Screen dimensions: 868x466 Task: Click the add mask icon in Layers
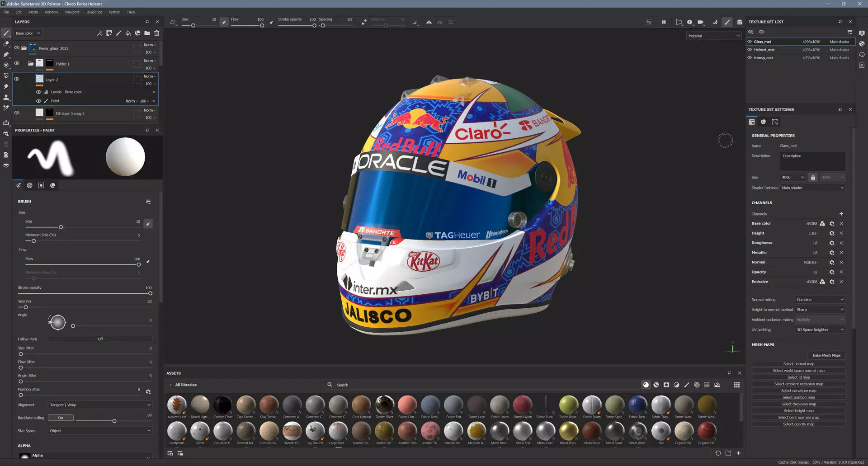109,33
